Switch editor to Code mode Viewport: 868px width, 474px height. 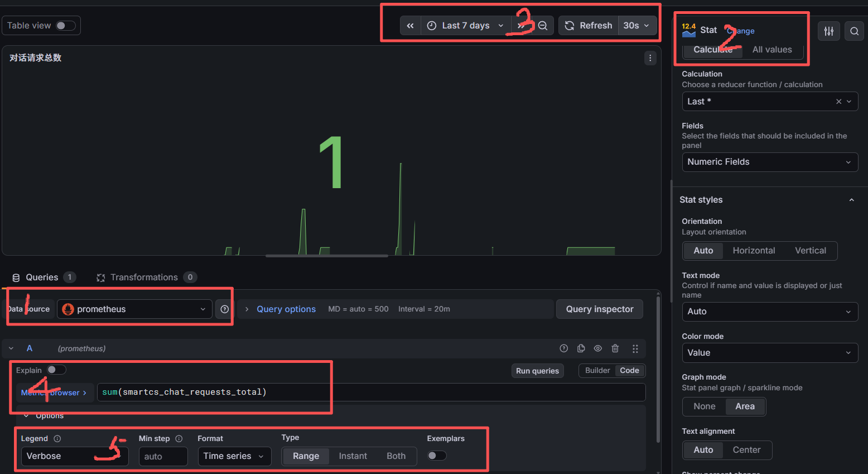(629, 371)
